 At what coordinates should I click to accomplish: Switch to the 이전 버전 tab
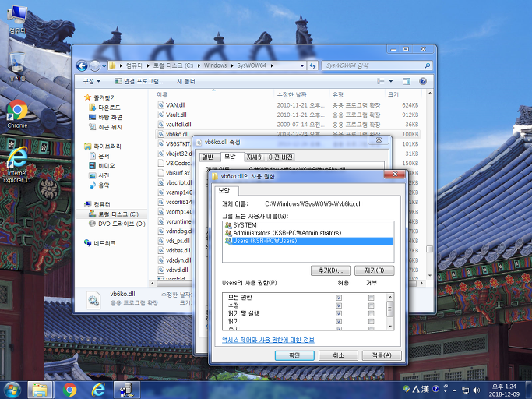(x=280, y=157)
